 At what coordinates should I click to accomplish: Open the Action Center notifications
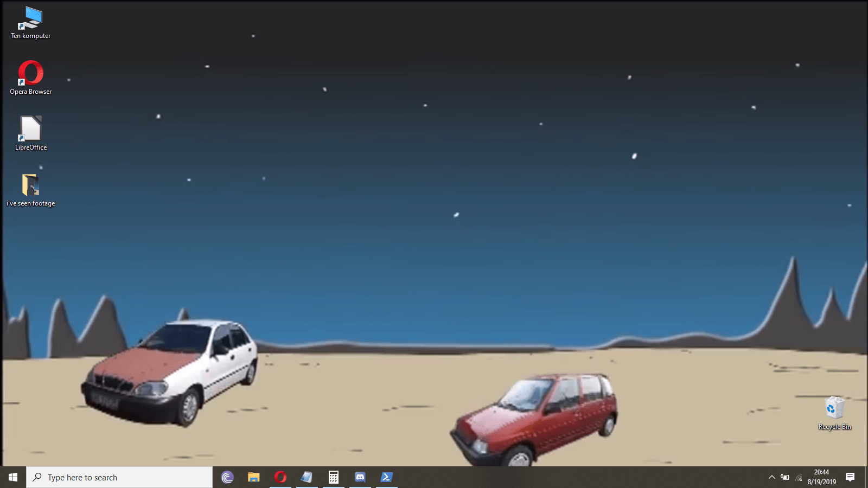pyautogui.click(x=850, y=477)
